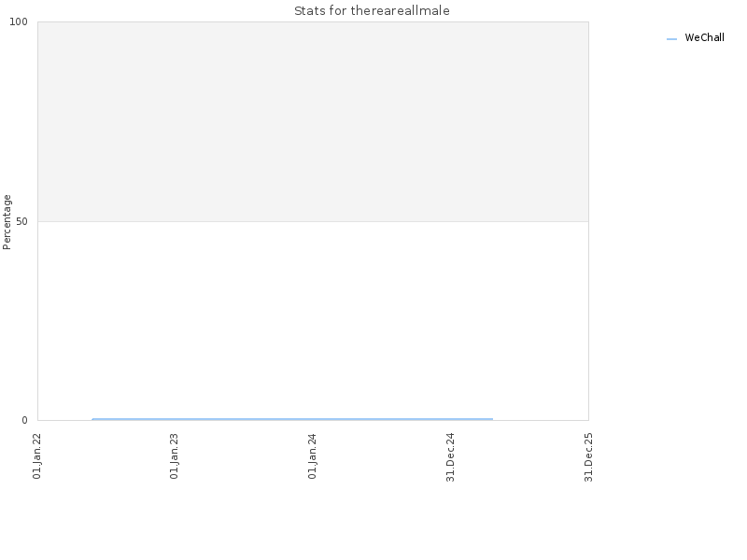Click the blue WeChall data line
The width and height of the screenshot is (747, 560).
(292, 419)
